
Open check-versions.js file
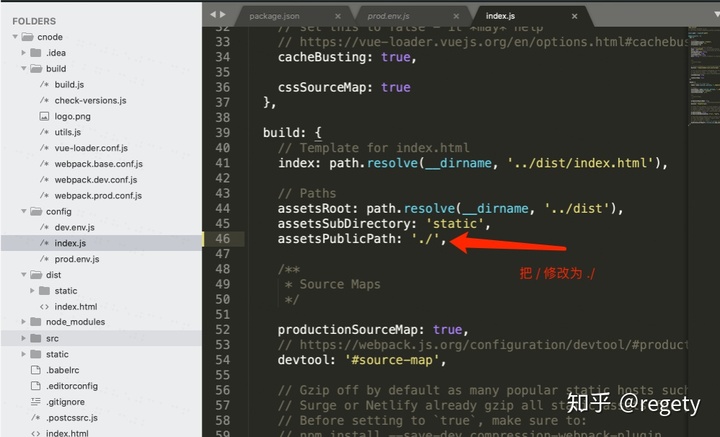(x=90, y=100)
